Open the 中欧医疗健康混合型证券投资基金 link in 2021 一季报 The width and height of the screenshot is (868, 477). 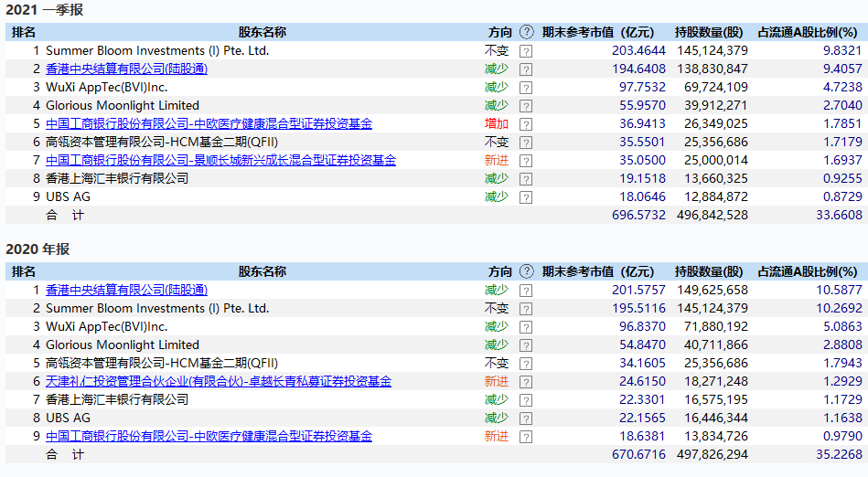pyautogui.click(x=209, y=123)
